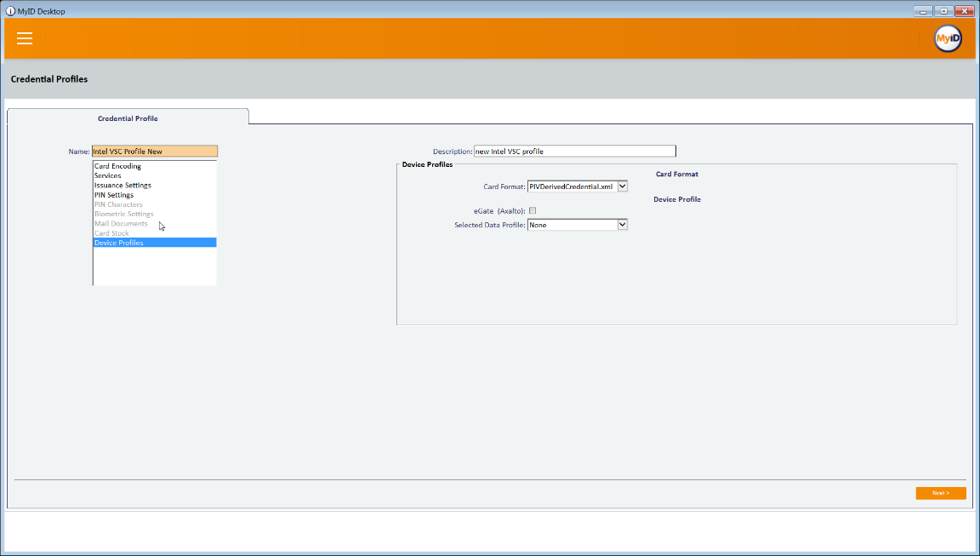980x556 pixels.
Task: Select Issuance Settings in the list
Action: 154,185
